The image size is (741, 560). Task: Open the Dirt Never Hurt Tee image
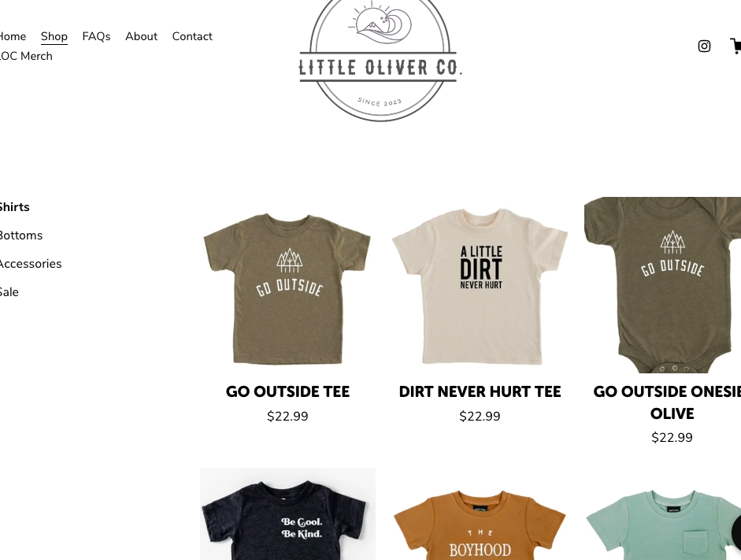480,285
